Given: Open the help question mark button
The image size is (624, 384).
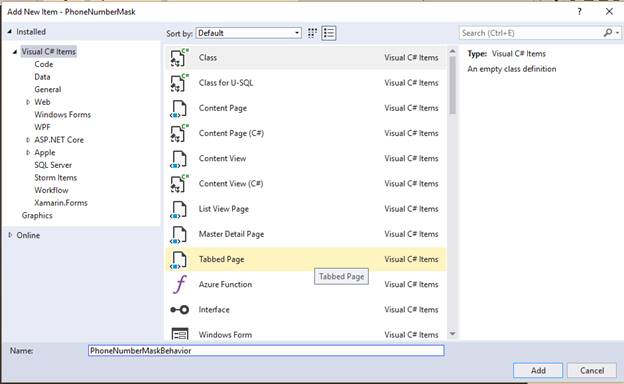Looking at the screenshot, I should [579, 12].
